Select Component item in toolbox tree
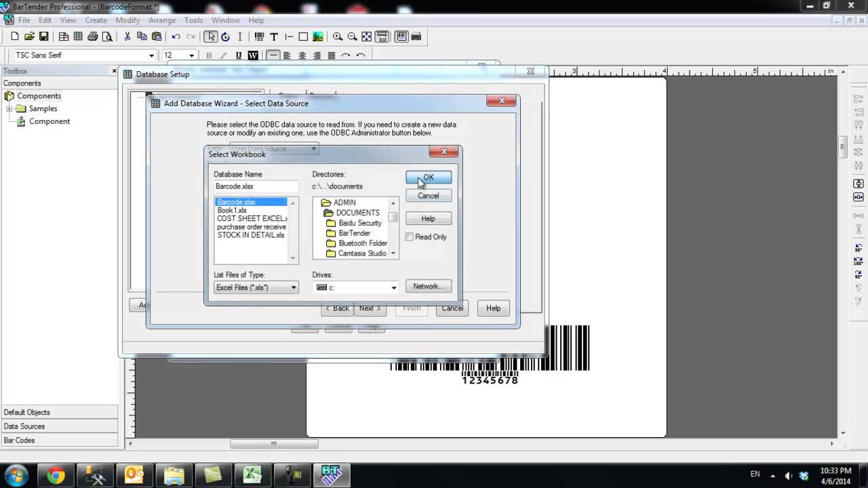Viewport: 868px width, 488px height. 49,121
